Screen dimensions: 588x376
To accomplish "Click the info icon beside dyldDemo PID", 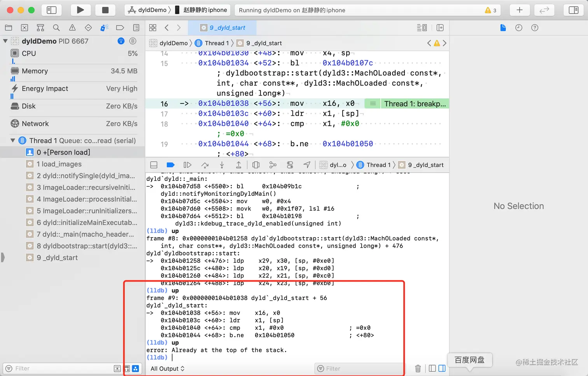I will pos(121,41).
